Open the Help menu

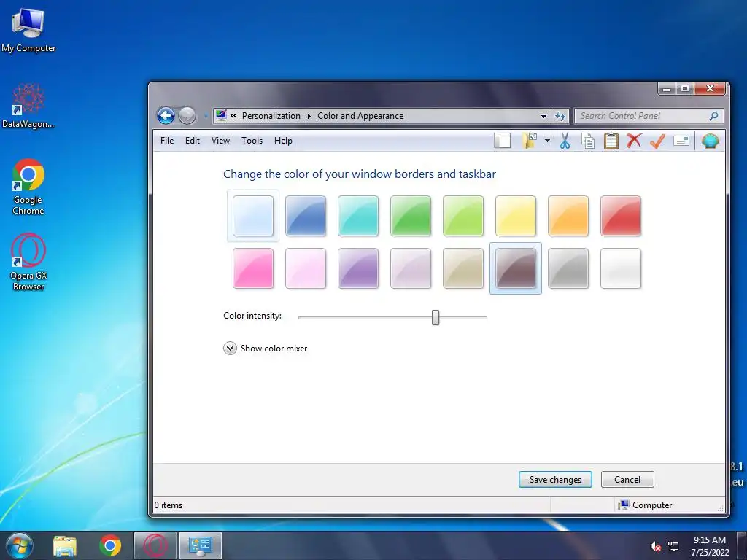[x=283, y=141]
